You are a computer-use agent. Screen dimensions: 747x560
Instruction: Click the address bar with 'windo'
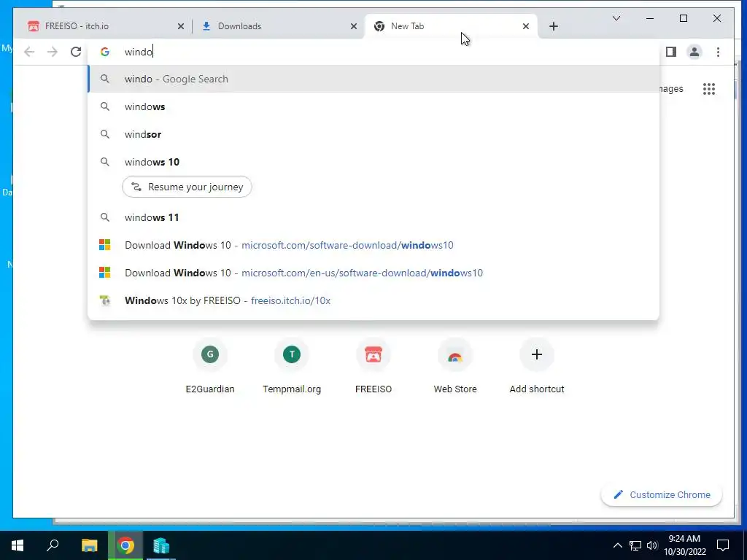[x=373, y=52]
